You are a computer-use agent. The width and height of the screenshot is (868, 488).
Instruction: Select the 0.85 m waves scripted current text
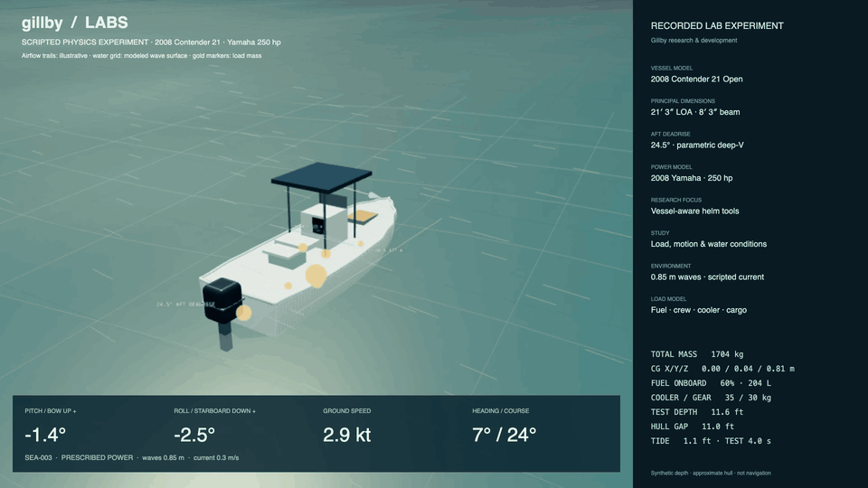tap(707, 277)
